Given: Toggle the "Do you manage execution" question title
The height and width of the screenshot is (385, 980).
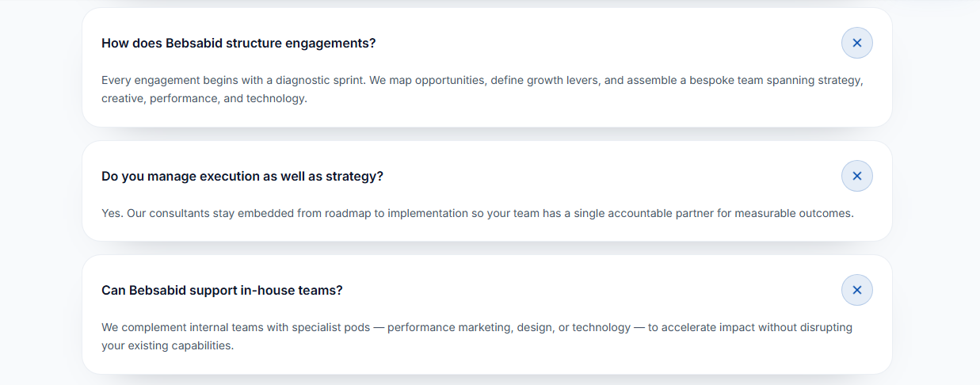Looking at the screenshot, I should click(x=242, y=176).
